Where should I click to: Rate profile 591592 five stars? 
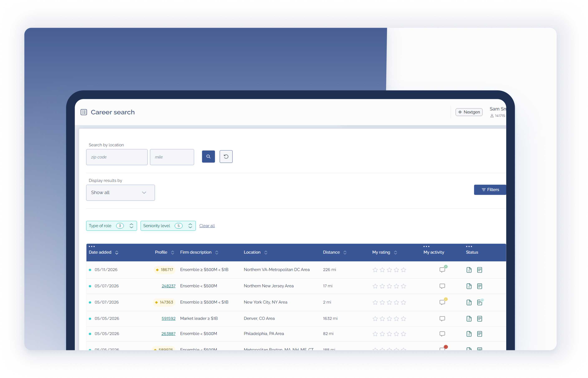coord(403,319)
